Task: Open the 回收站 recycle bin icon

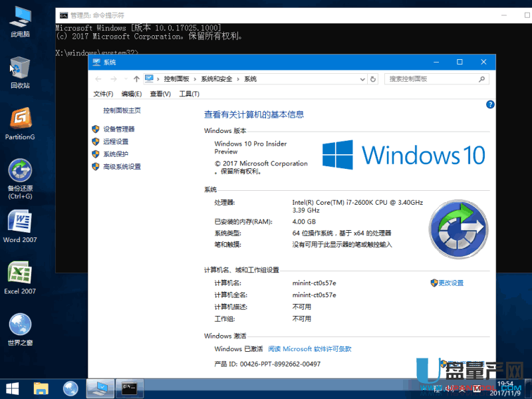Action: point(20,70)
